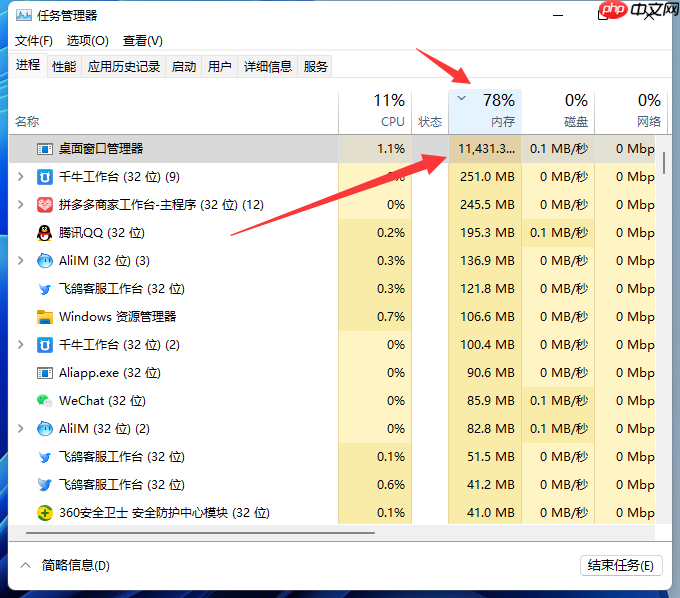Switch to the 详细信息 tab
The image size is (680, 598).
[268, 67]
